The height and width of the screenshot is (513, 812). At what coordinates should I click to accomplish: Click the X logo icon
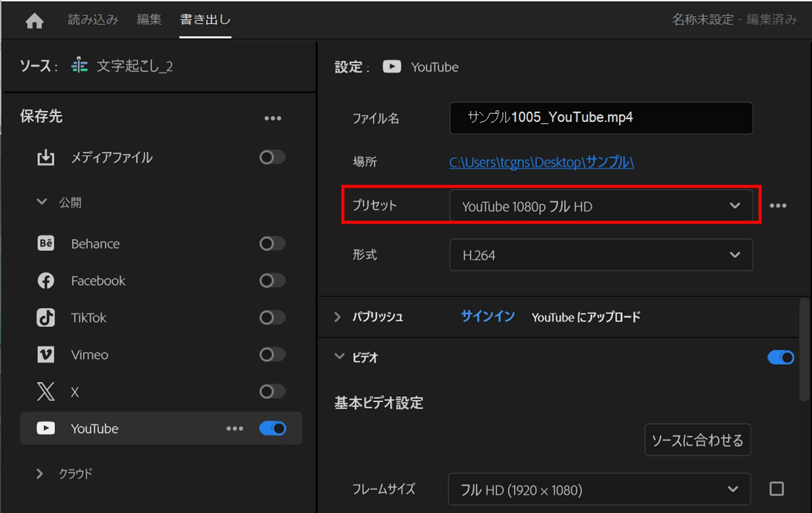pyautogui.click(x=46, y=391)
